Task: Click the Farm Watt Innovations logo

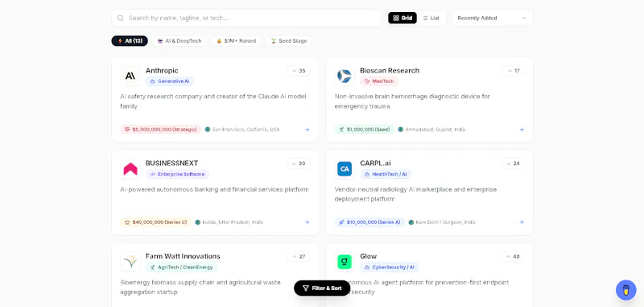Action: [130, 262]
